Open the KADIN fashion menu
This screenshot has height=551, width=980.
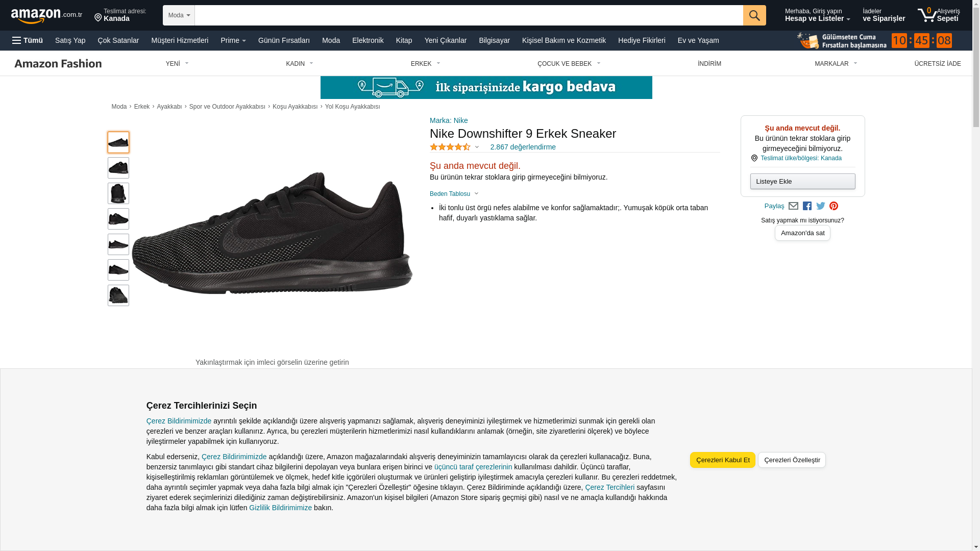[x=299, y=64]
